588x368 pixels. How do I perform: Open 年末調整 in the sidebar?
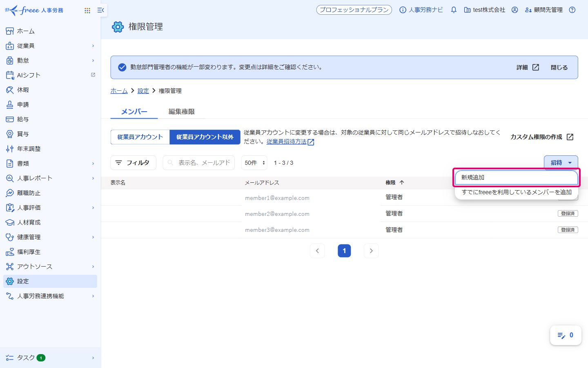click(50, 149)
